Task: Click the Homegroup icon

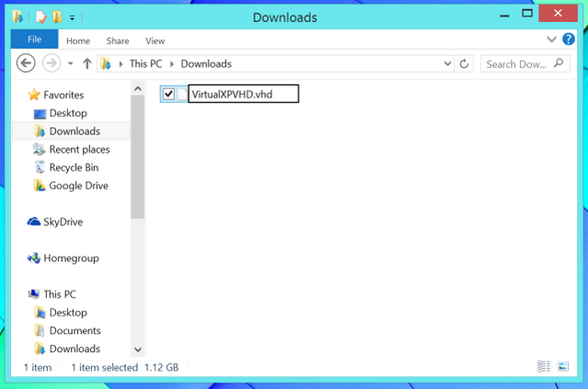Action: tap(34, 257)
